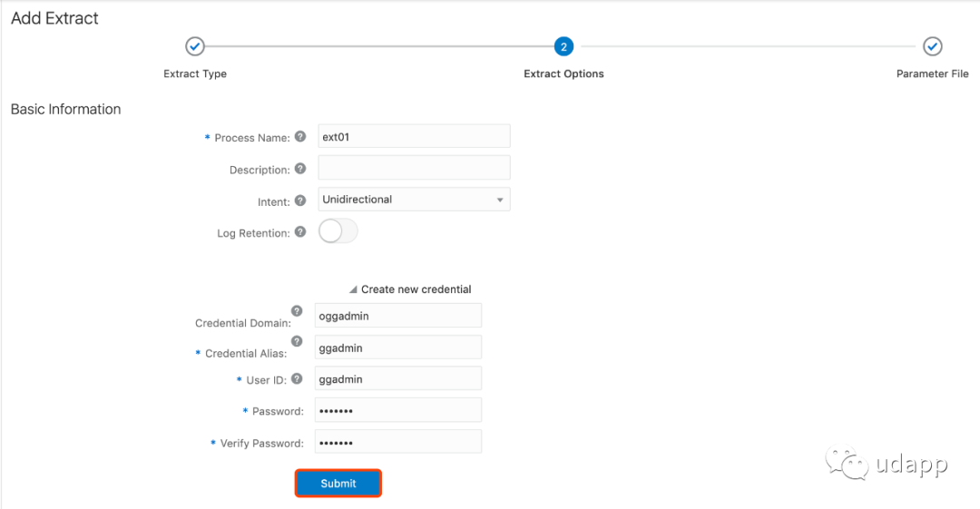The height and width of the screenshot is (509, 980).
Task: Go to the Parameter File step
Action: 933,46
